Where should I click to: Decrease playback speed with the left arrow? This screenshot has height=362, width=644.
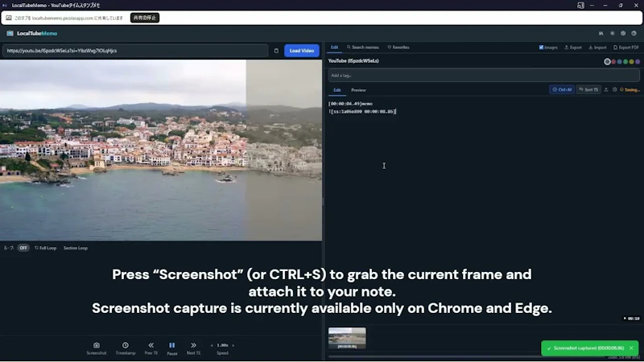coord(212,346)
